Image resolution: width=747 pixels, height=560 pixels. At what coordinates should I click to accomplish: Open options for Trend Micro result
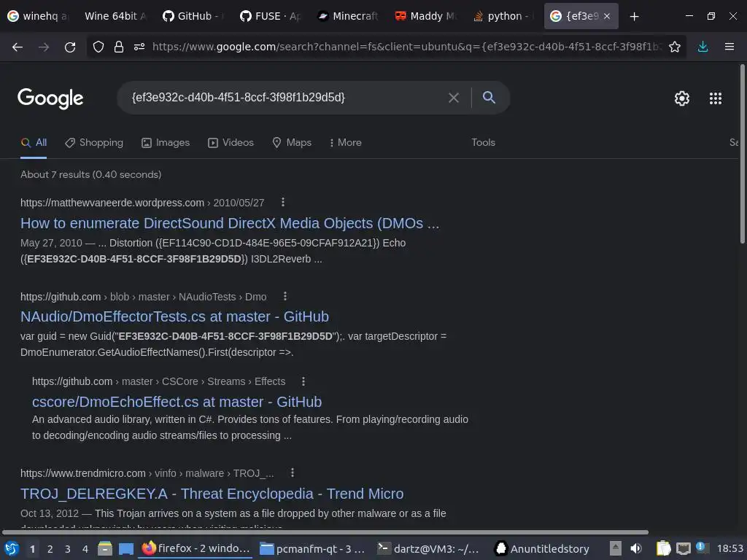[293, 472]
